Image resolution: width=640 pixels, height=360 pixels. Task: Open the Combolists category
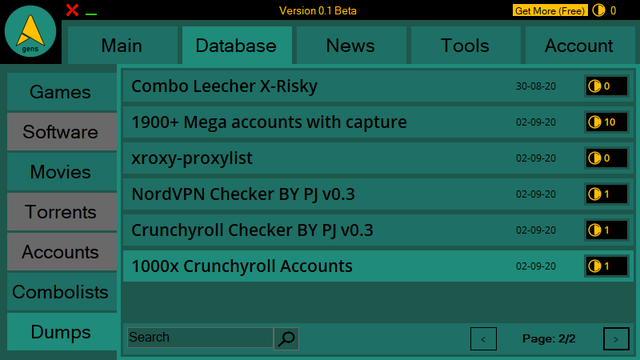[62, 292]
